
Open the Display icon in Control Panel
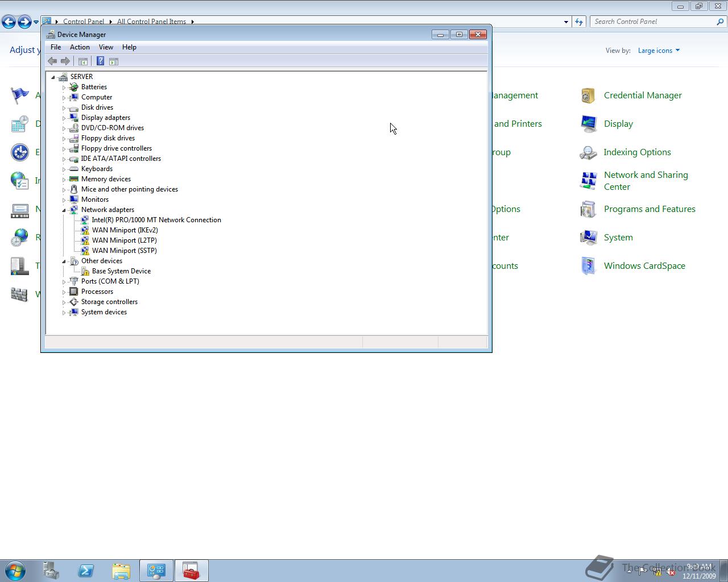588,124
